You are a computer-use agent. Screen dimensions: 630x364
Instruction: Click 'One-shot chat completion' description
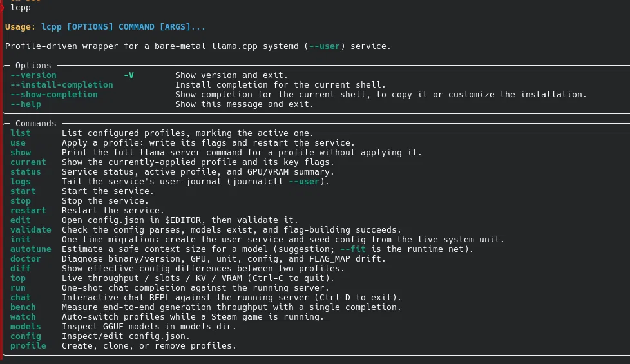(x=195, y=288)
